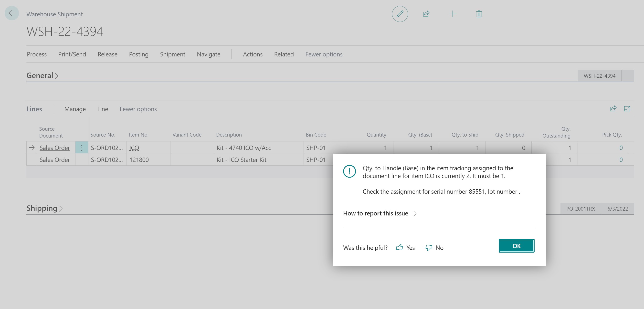This screenshot has width=644, height=309.
Task: Click the pencil edit icon
Action: [400, 14]
